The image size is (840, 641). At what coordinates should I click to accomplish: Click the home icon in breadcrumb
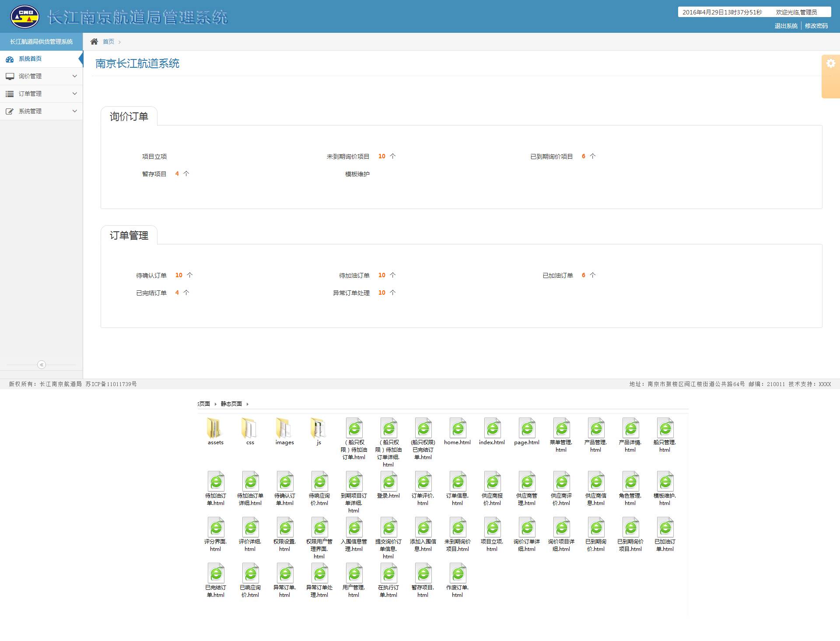[x=94, y=42]
